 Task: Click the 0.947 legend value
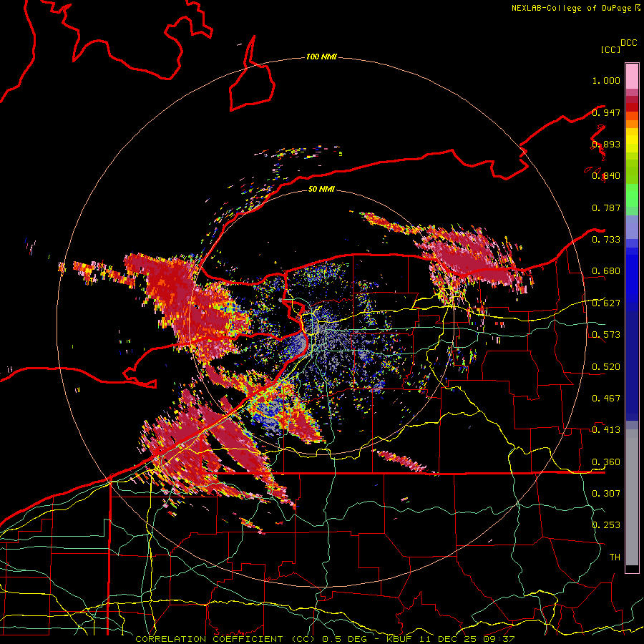point(606,112)
